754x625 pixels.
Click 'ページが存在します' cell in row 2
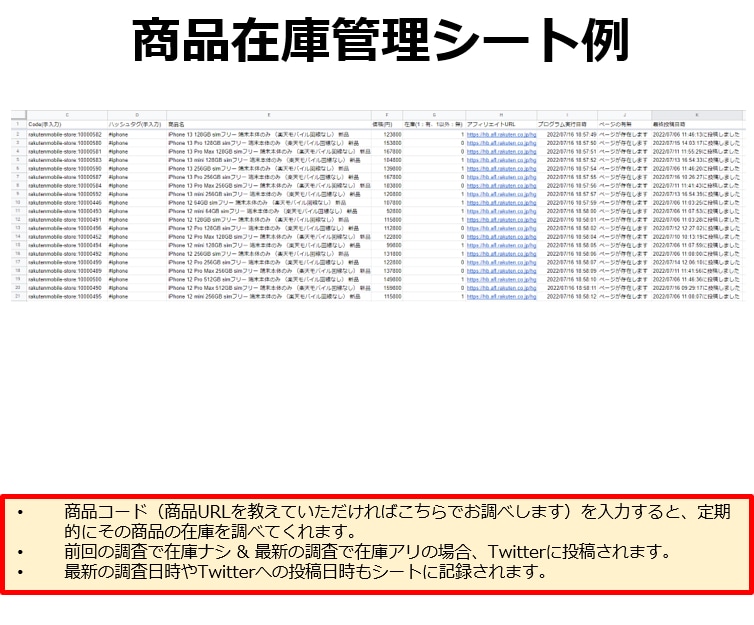pos(623,135)
